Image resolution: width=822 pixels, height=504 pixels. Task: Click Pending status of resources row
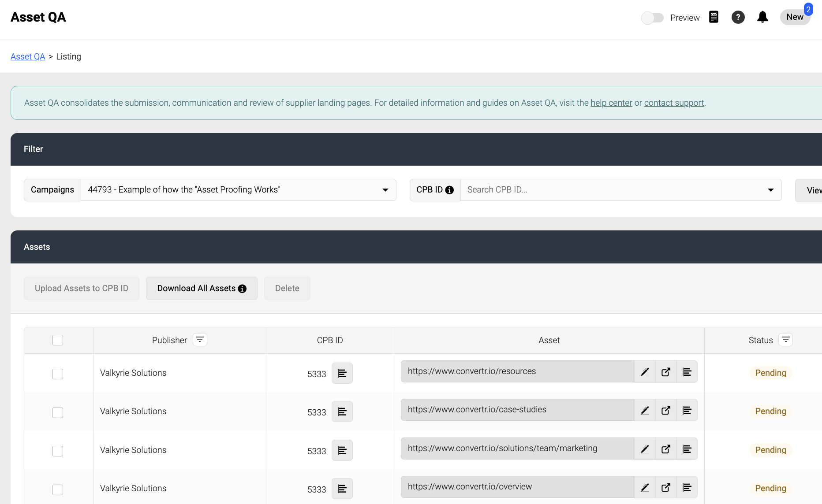point(770,373)
